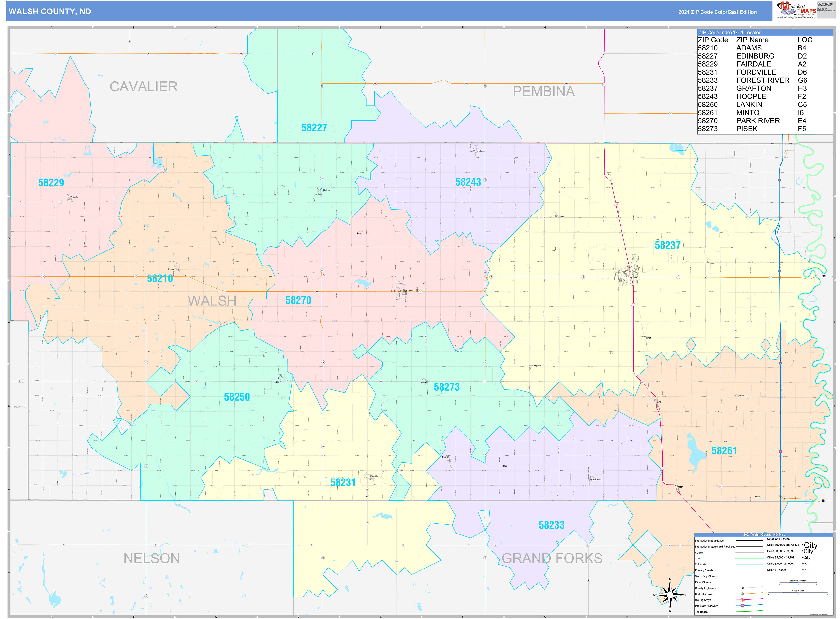
Task: Click the Kerry place label
Action: [359, 233]
